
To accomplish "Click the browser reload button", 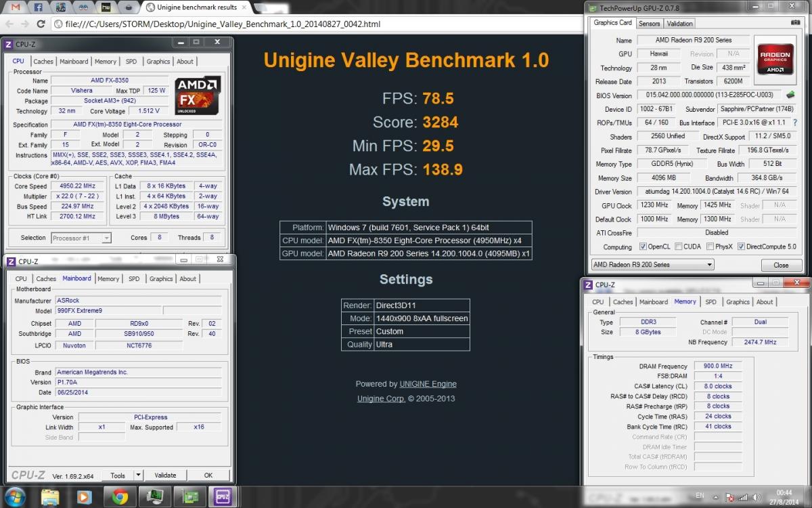I will point(41,24).
